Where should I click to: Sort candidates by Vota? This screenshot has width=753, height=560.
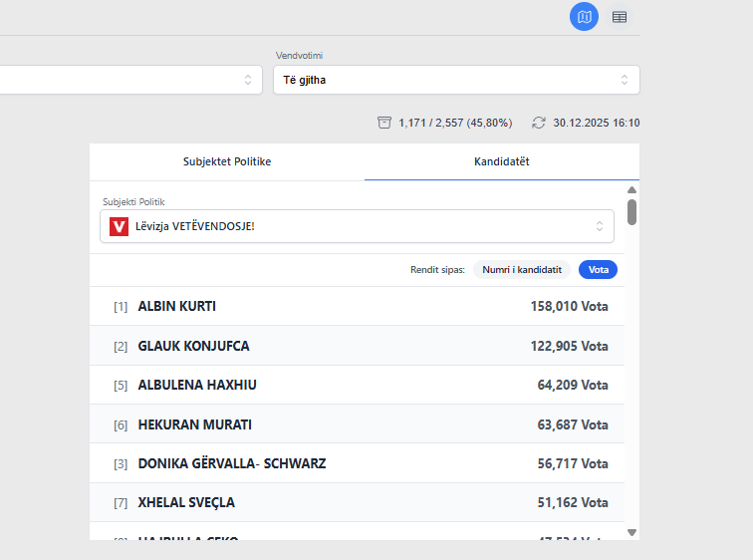click(599, 269)
